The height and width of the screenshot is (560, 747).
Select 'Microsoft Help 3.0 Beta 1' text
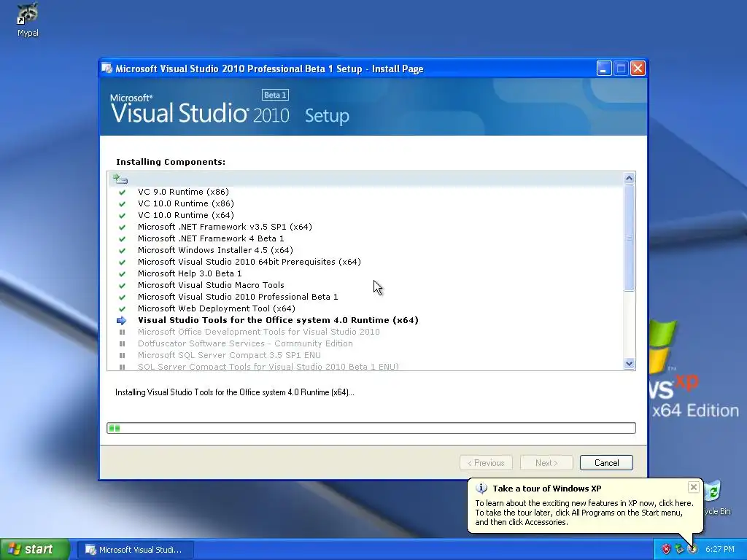point(190,274)
